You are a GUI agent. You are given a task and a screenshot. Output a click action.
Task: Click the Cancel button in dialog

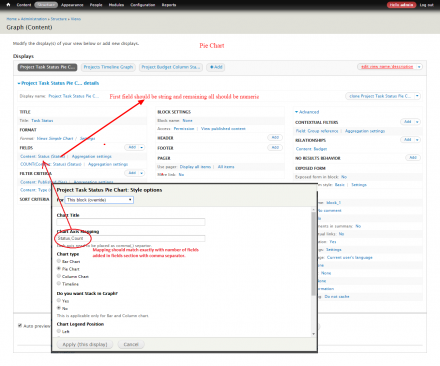131,344
